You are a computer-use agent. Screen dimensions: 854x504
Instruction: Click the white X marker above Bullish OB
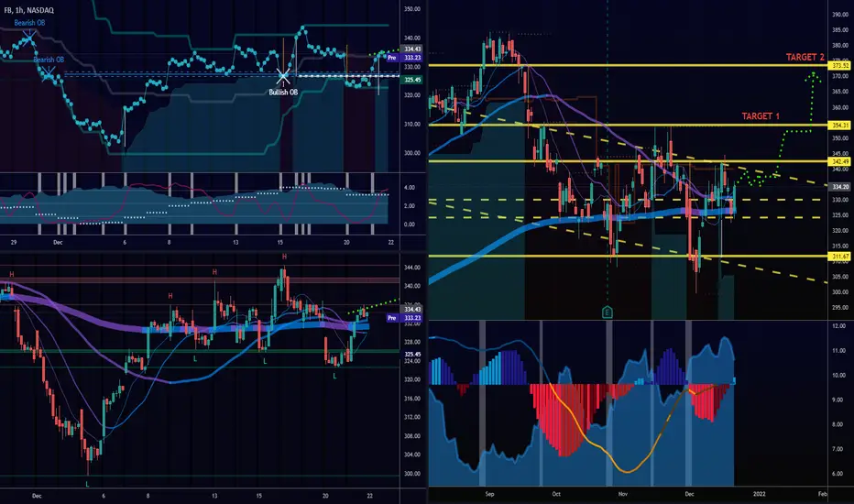coord(282,76)
